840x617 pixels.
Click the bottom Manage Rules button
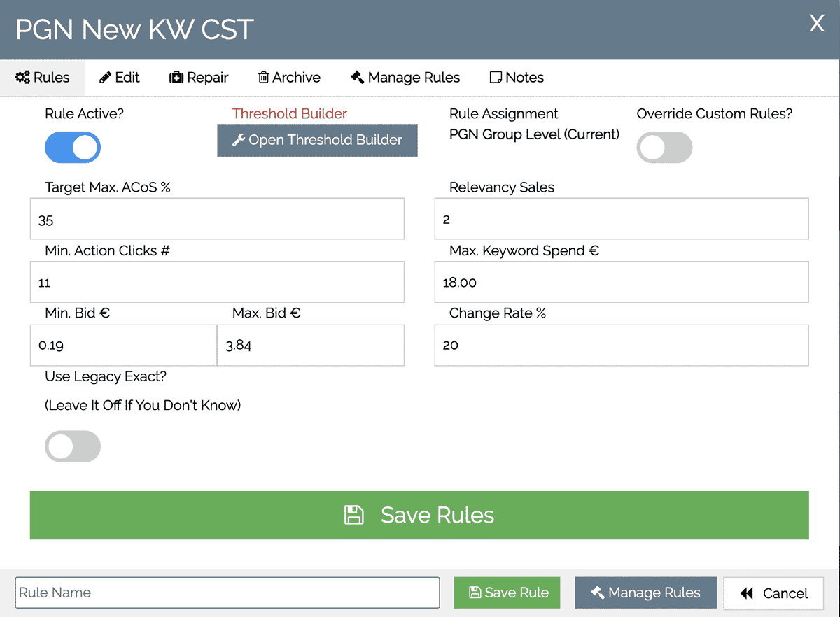[646, 593]
